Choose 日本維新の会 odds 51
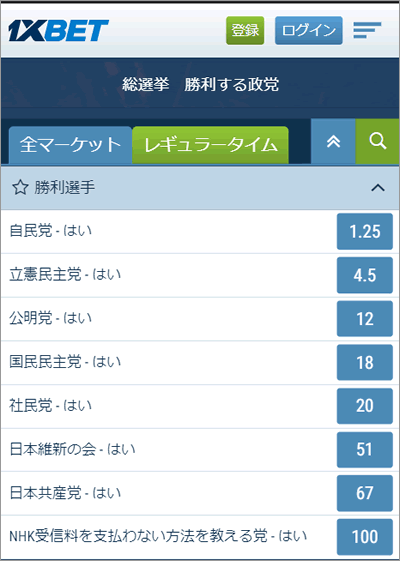 pyautogui.click(x=365, y=450)
